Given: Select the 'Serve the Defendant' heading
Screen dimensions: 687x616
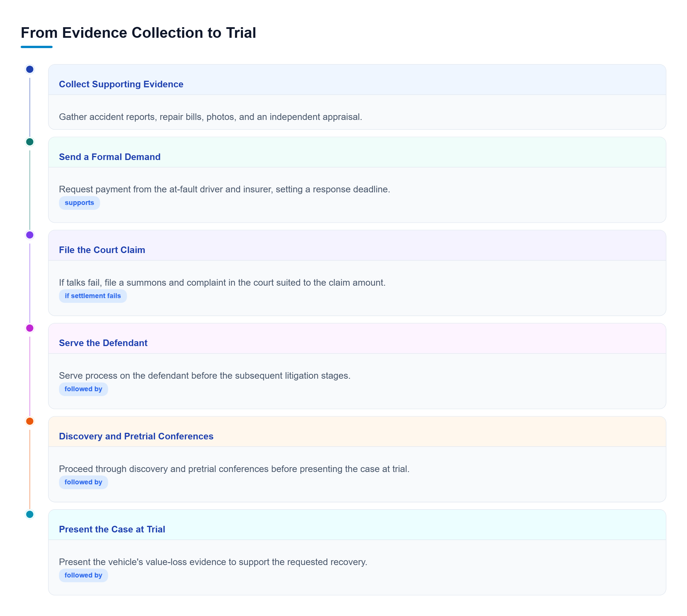Looking at the screenshot, I should tap(103, 343).
